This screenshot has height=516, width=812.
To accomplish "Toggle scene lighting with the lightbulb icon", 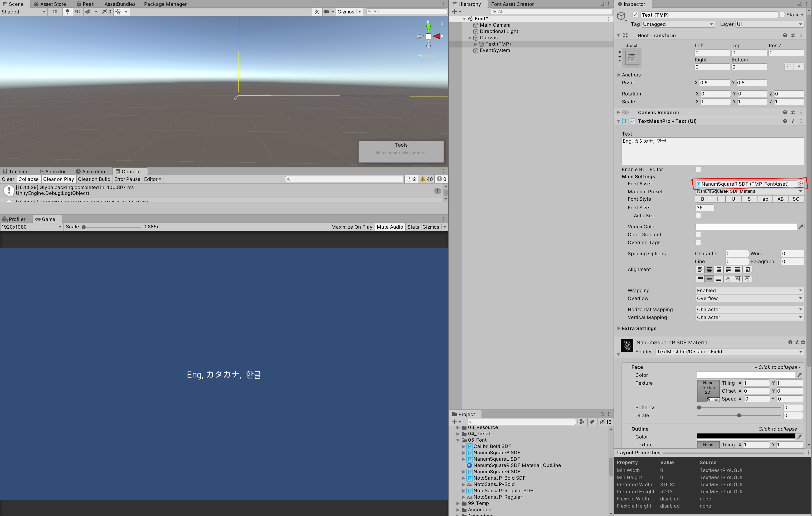I will [67, 12].
